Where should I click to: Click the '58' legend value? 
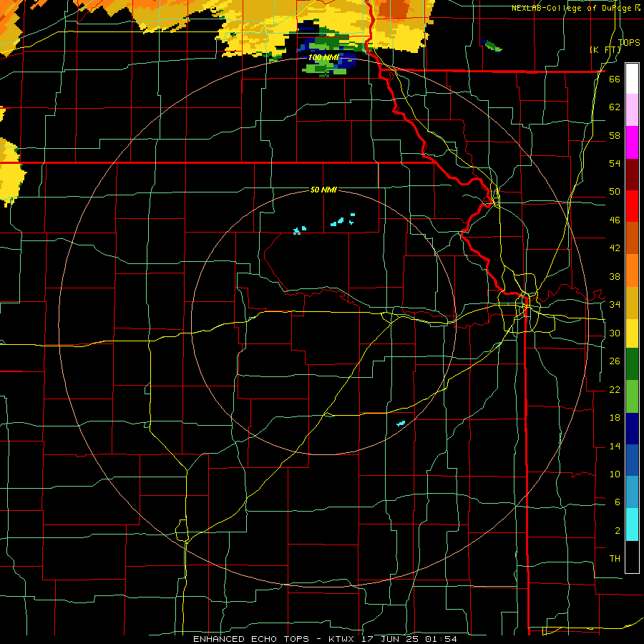coord(615,135)
